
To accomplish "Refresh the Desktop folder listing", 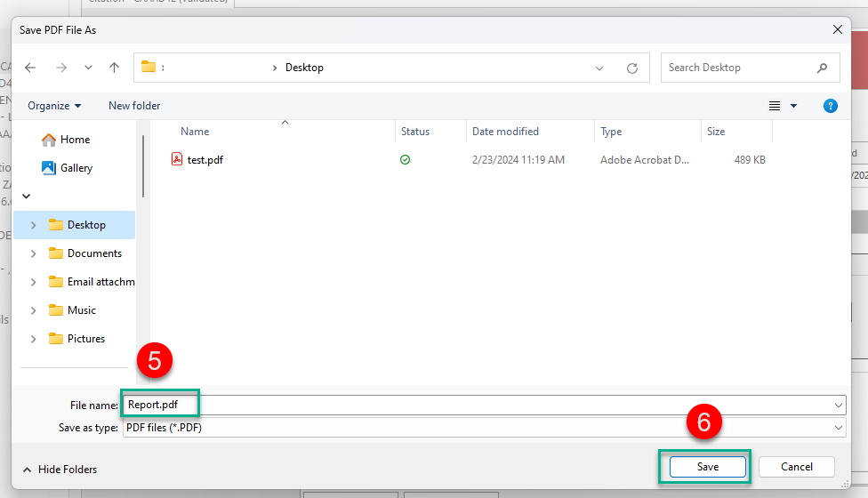I will 632,68.
